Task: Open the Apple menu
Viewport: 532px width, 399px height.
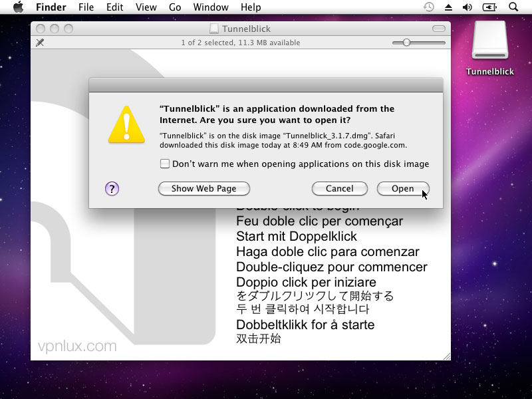Action: tap(19, 7)
